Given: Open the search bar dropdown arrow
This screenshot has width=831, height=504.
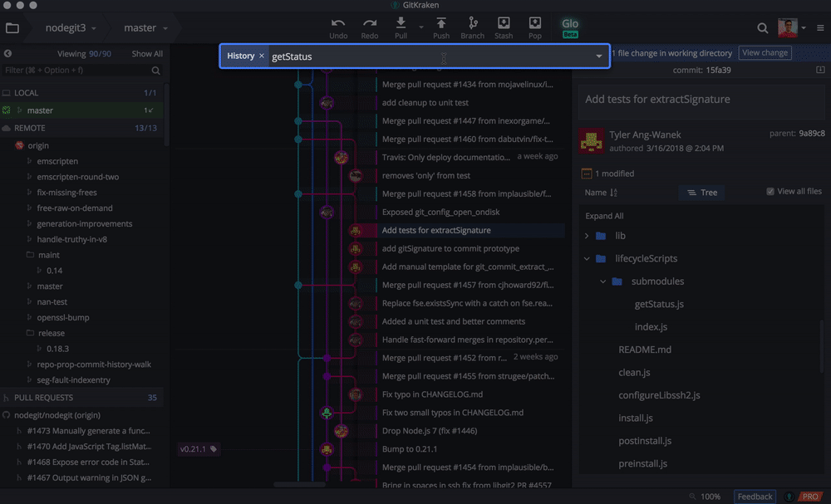Looking at the screenshot, I should pos(599,56).
